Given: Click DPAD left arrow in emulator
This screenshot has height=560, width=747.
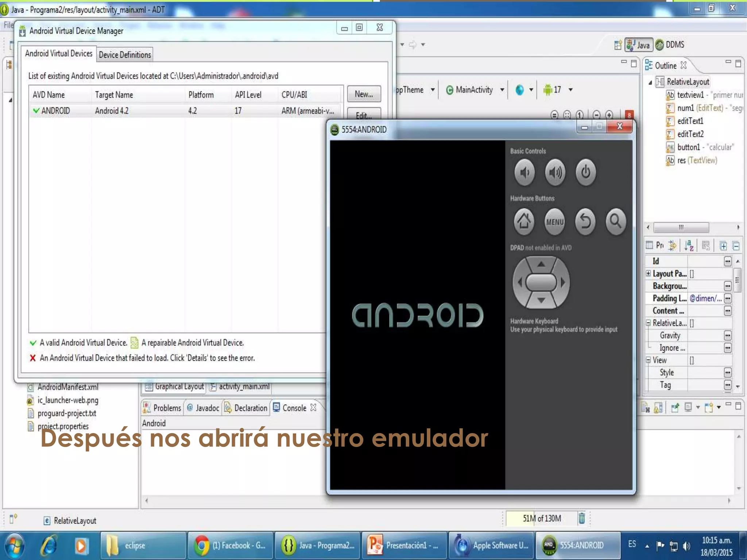Looking at the screenshot, I should 520,282.
